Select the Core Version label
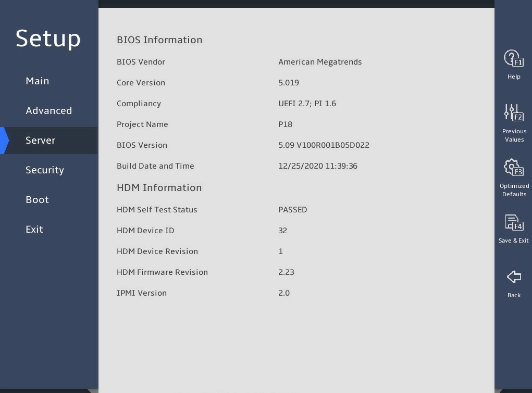The width and height of the screenshot is (532, 393). [x=141, y=83]
